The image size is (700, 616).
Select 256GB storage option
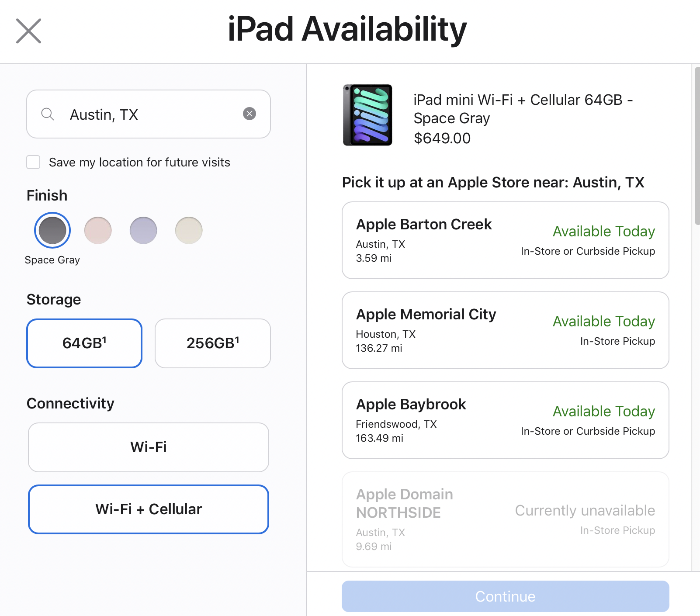point(213,343)
